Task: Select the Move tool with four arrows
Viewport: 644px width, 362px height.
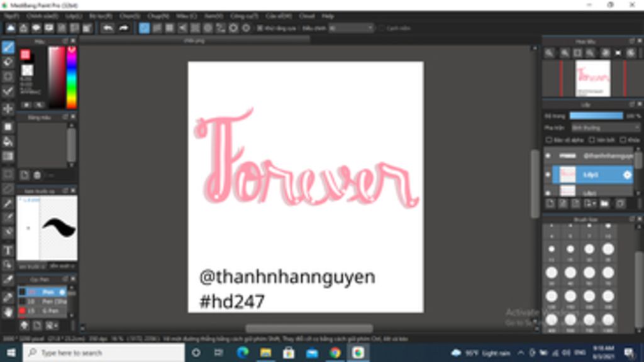Action: click(8, 109)
